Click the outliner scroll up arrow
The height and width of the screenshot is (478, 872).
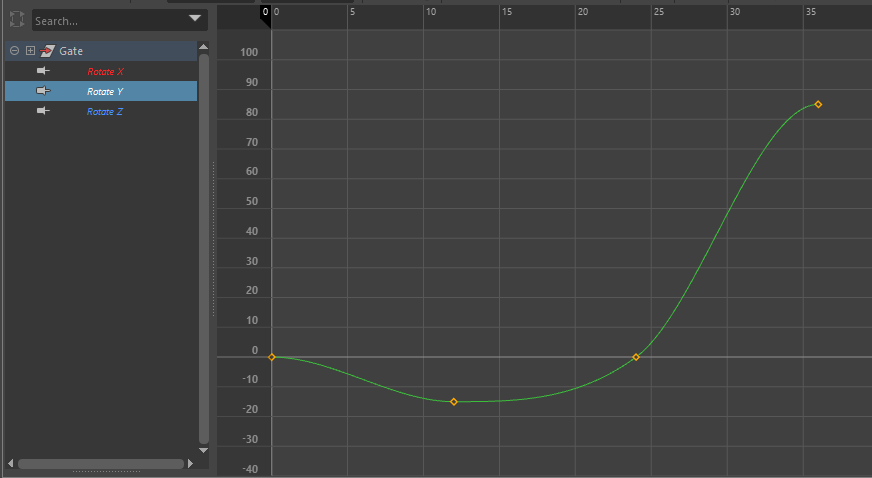pyautogui.click(x=204, y=47)
